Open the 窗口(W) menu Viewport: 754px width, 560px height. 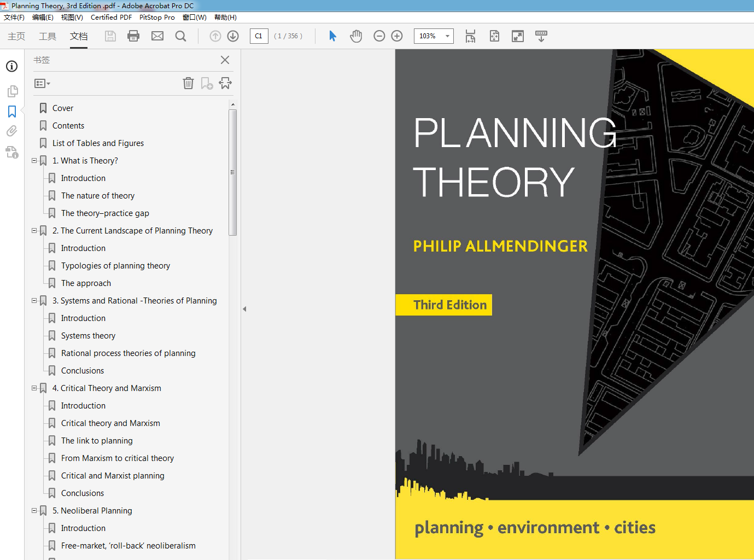[x=195, y=17]
